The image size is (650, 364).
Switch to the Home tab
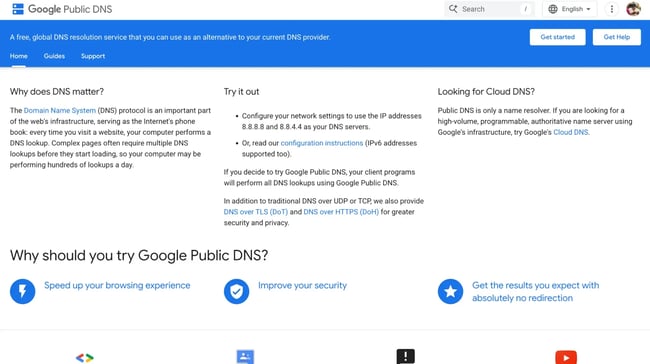click(19, 56)
